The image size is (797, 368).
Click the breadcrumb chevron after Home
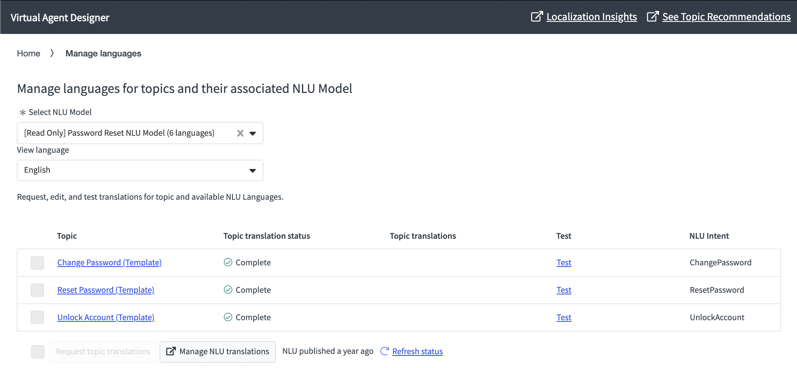tap(52, 53)
